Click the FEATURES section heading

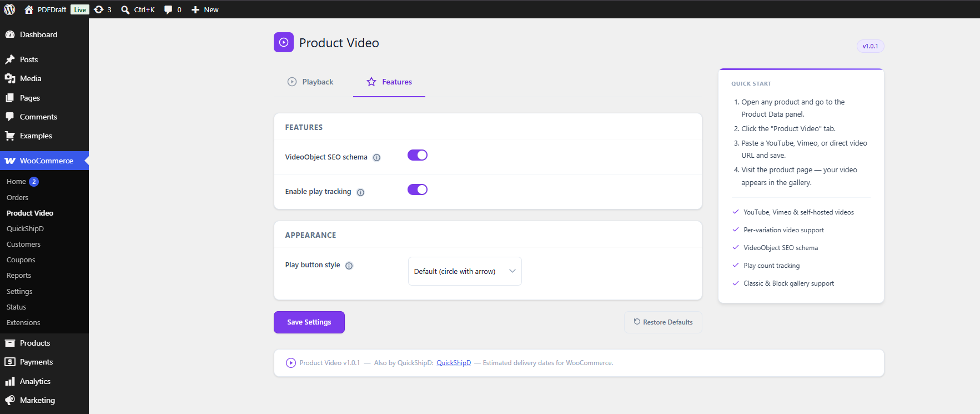coord(304,127)
